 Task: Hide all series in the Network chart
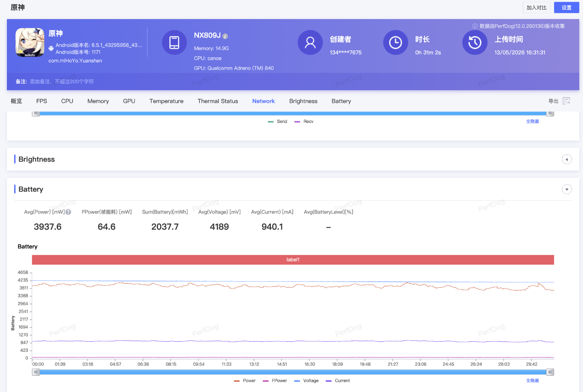533,121
